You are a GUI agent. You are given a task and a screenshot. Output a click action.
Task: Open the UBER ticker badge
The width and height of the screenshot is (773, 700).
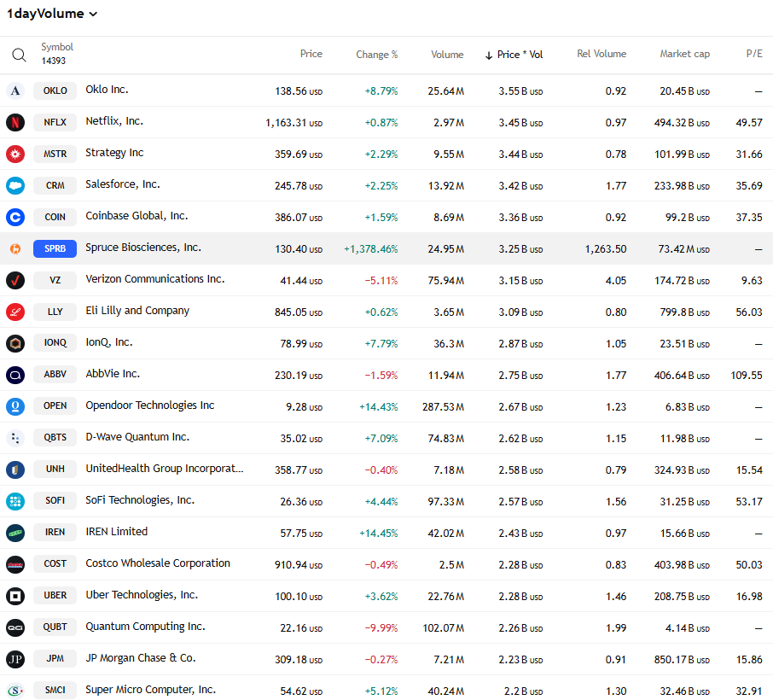[55, 596]
